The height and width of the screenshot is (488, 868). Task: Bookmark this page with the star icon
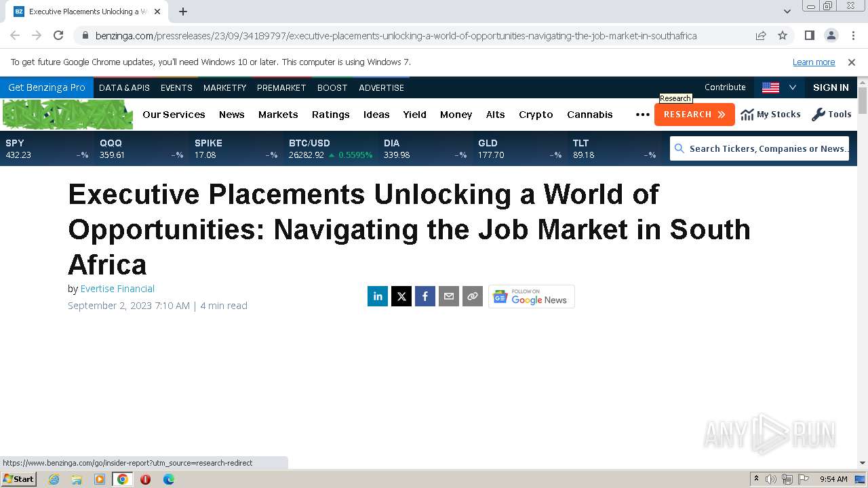[783, 35]
